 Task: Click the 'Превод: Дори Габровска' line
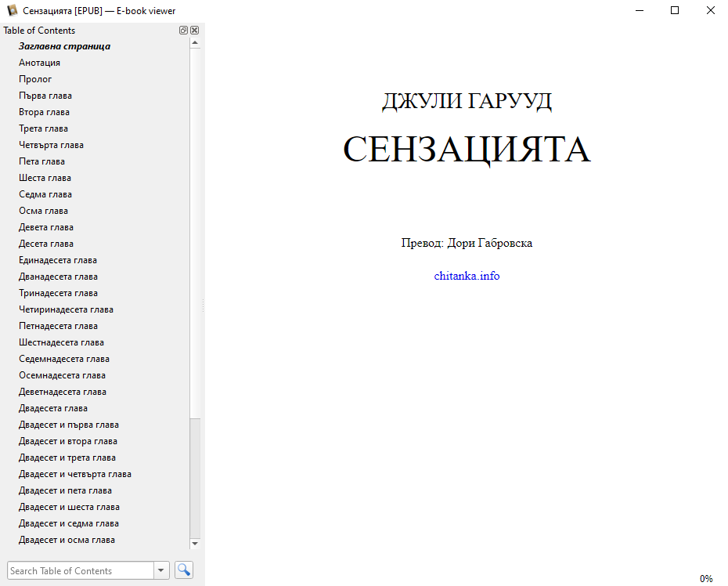click(x=467, y=243)
